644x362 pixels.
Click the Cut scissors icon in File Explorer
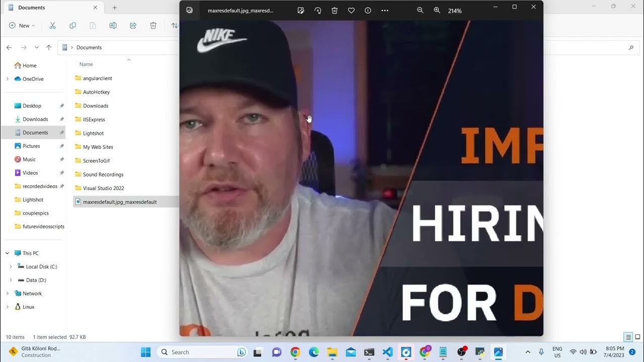coord(52,26)
